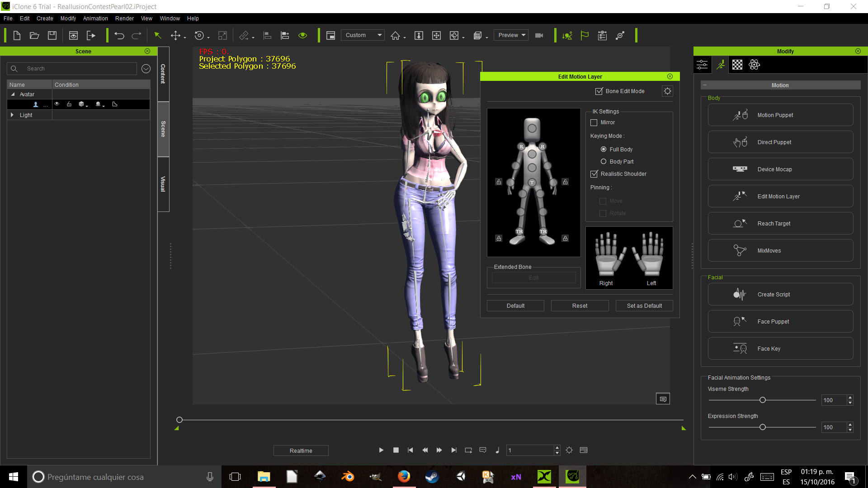
Task: Click the stop playback button
Action: tap(396, 450)
